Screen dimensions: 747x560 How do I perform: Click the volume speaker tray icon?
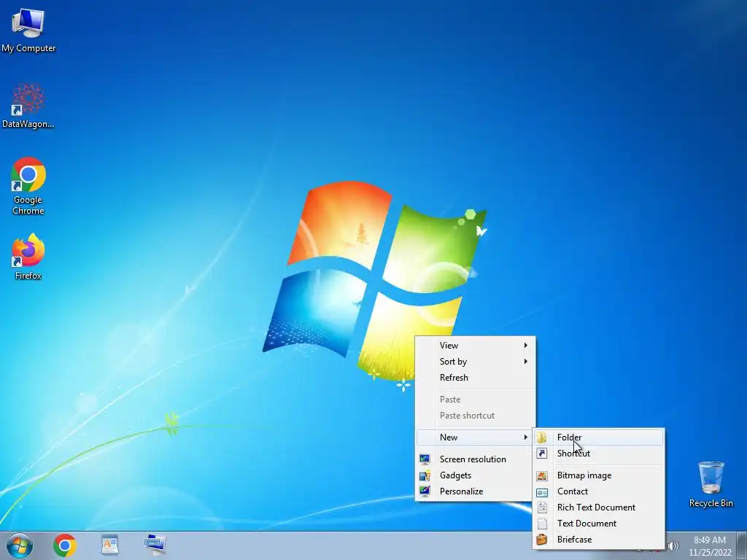click(x=673, y=546)
